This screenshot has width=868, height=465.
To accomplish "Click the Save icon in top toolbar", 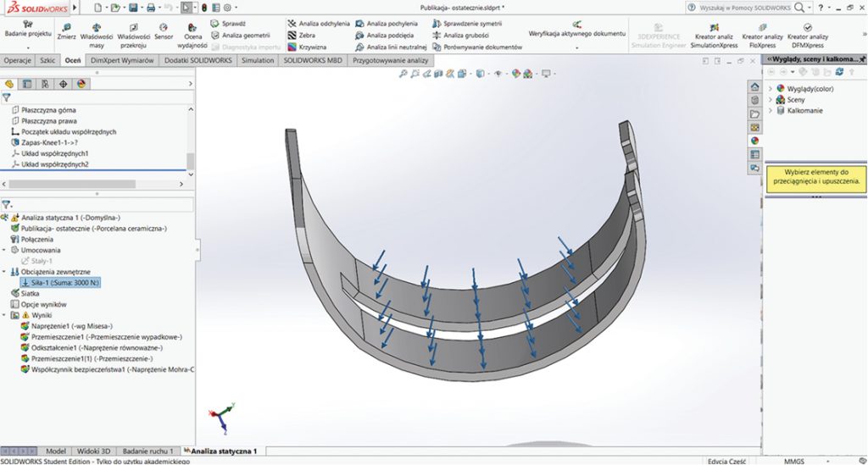I will point(133,8).
